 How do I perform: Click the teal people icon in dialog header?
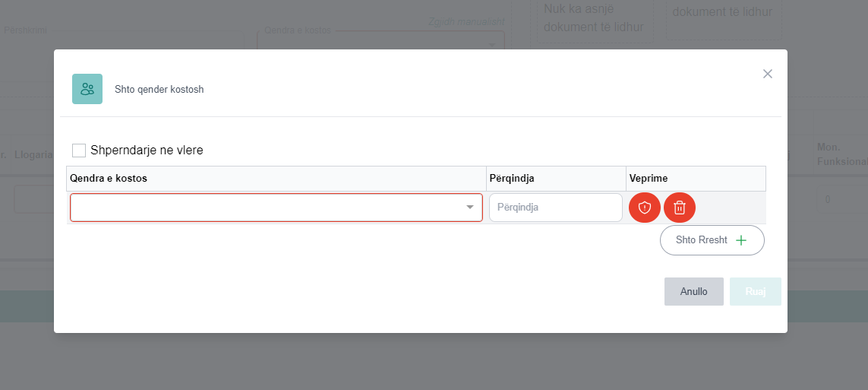87,89
